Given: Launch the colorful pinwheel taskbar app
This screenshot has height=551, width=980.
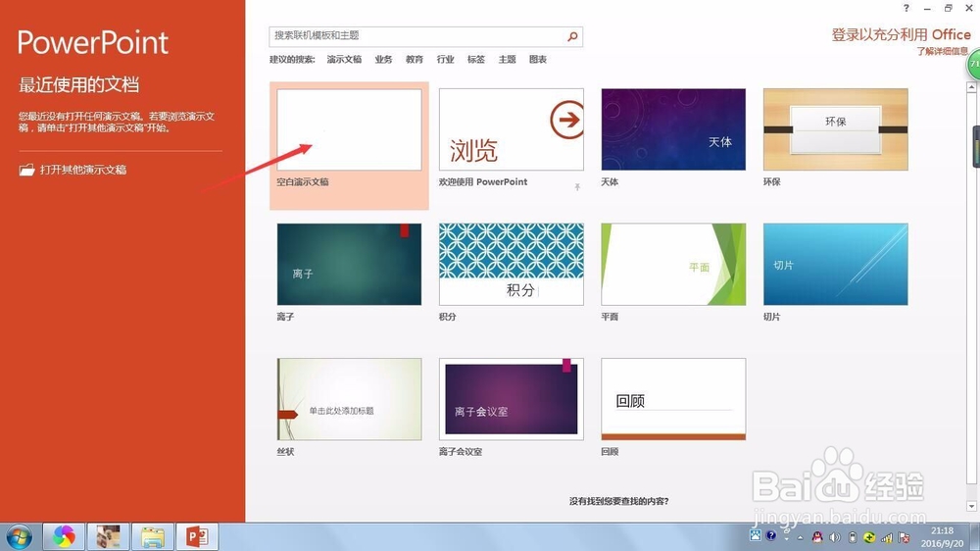Looking at the screenshot, I should (x=64, y=536).
